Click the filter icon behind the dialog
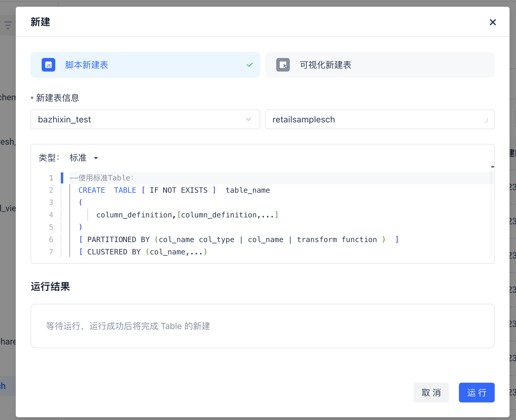This screenshot has height=420, width=516. coord(8,25)
